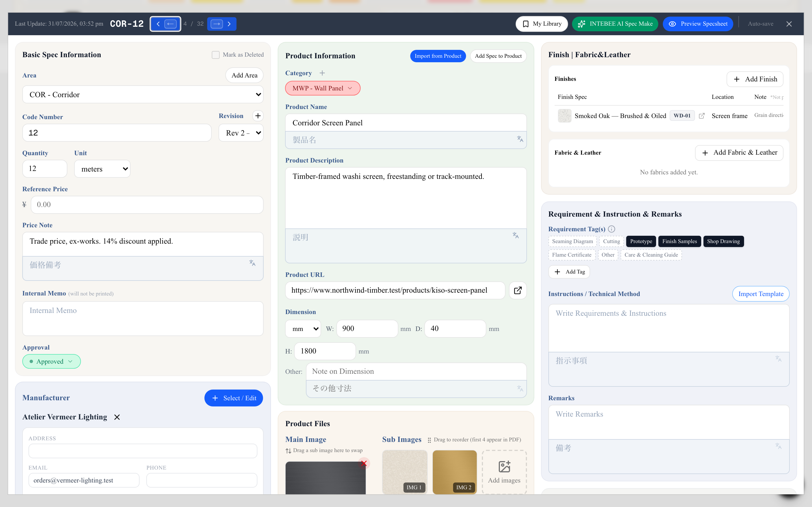Open WD-01 finish spec external link
This screenshot has height=507, width=812.
pos(701,116)
